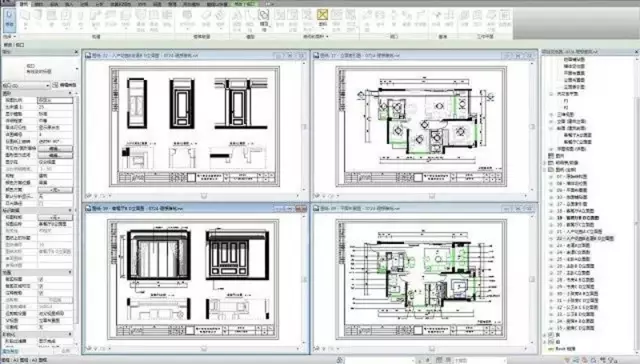Screen dimensions: 640x364
Task: Select the Window tool
Action: click(x=51, y=19)
